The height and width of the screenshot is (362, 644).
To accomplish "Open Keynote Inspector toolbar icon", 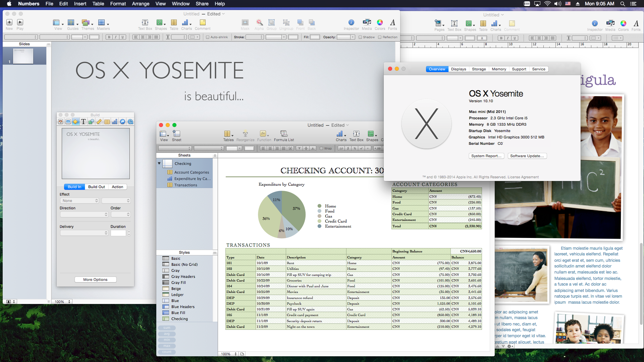I will [x=351, y=23].
